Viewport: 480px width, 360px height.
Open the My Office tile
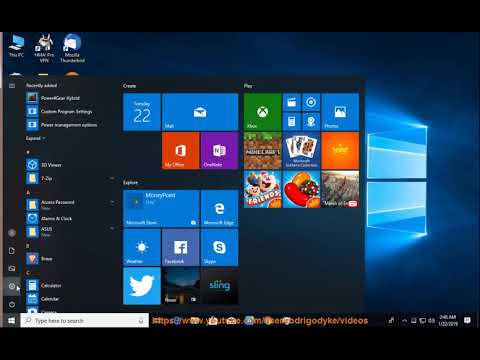coord(181,151)
